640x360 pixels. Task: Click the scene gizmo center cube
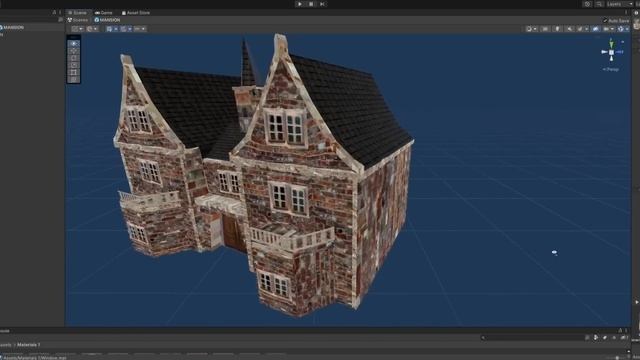tap(611, 52)
